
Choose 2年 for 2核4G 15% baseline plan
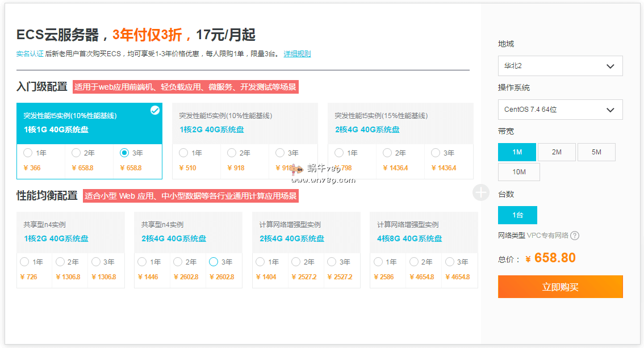coord(387,153)
